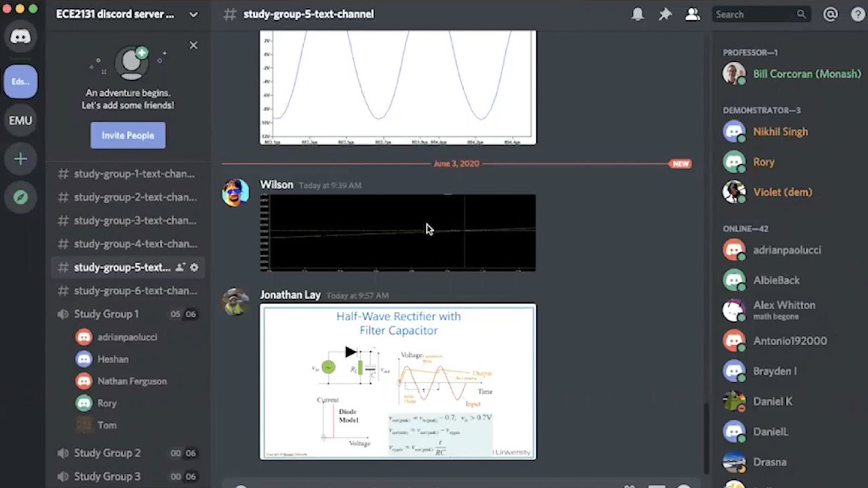Click the study-group-5-text-channel header title
Image resolution: width=868 pixels, height=488 pixels.
tap(309, 14)
